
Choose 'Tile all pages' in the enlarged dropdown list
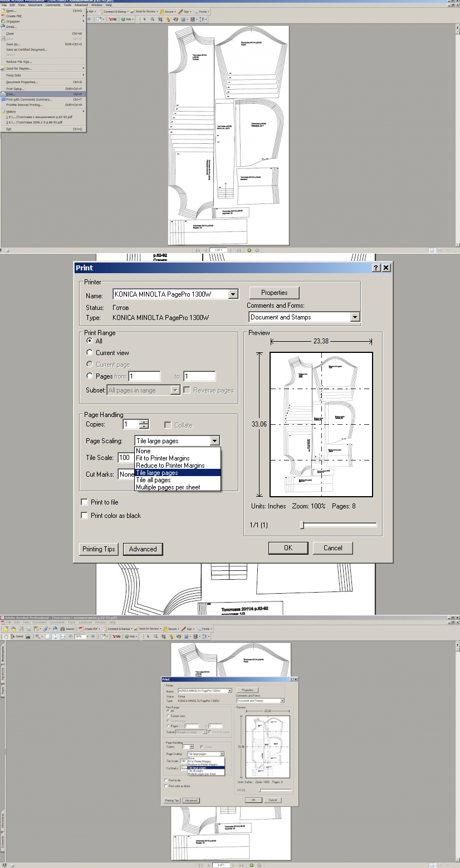click(153, 480)
